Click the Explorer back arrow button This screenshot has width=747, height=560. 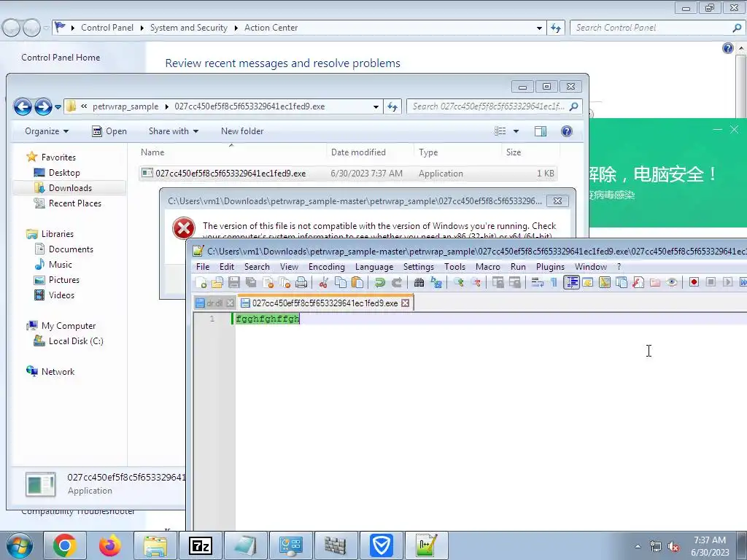pos(23,106)
